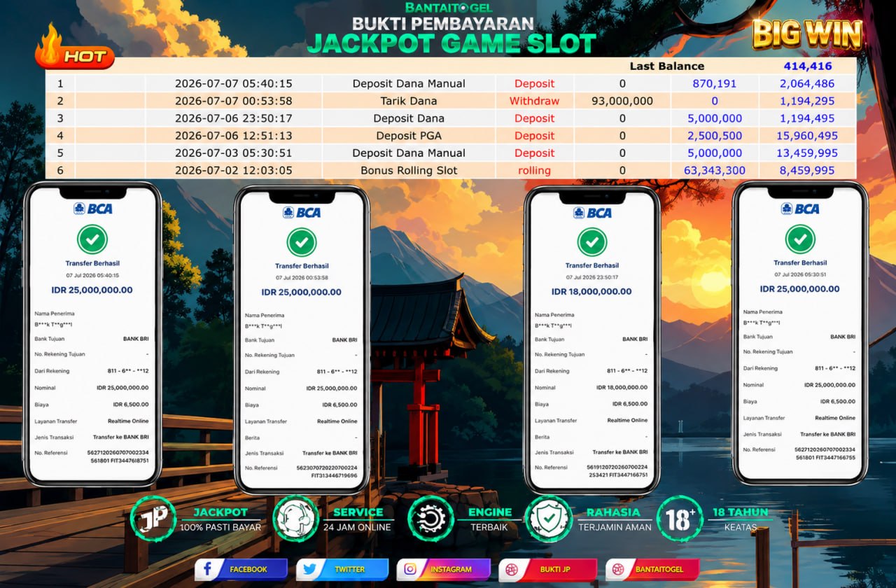Click the BANTAITOGEL logo at the top
The image size is (896, 588).
[449, 8]
